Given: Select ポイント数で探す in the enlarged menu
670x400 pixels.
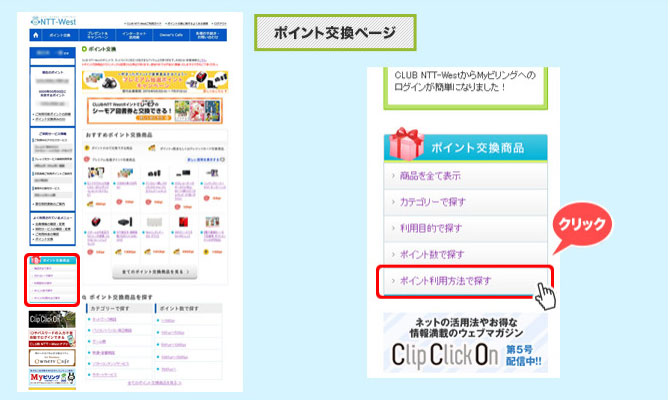Looking at the screenshot, I should tap(466, 255).
